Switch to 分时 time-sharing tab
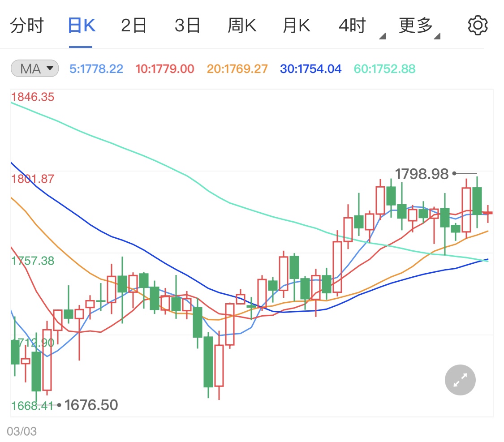This screenshot has height=442, width=504. [27, 26]
